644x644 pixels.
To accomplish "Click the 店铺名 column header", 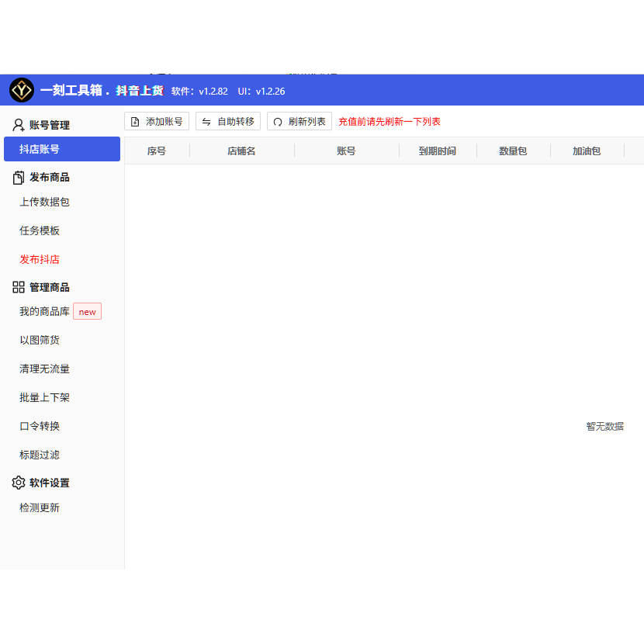I will pyautogui.click(x=241, y=151).
